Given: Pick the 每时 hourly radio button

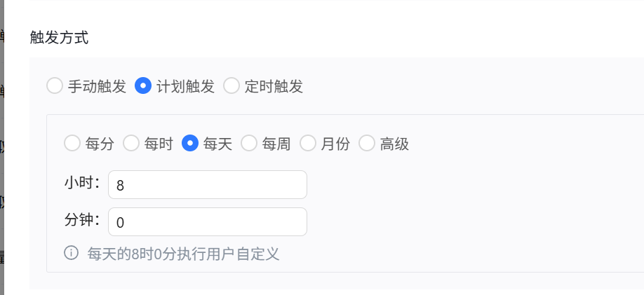Looking at the screenshot, I should 131,144.
